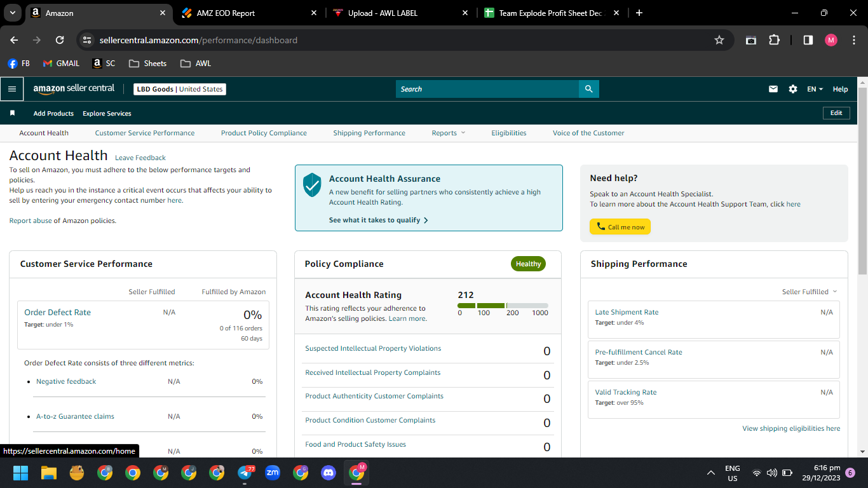Image resolution: width=868 pixels, height=488 pixels.
Task: Open the A-to-z Guarantee claims link
Action: point(75,416)
